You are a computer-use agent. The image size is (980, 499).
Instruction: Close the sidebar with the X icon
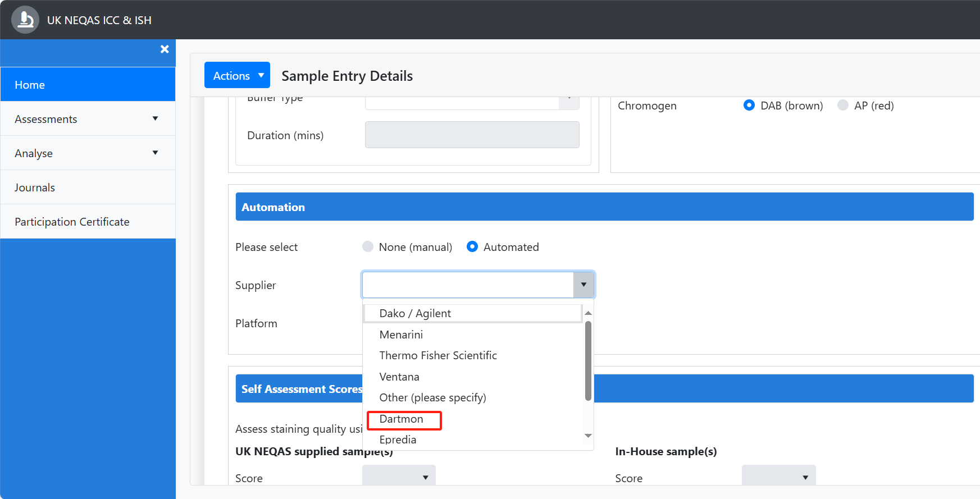point(165,49)
